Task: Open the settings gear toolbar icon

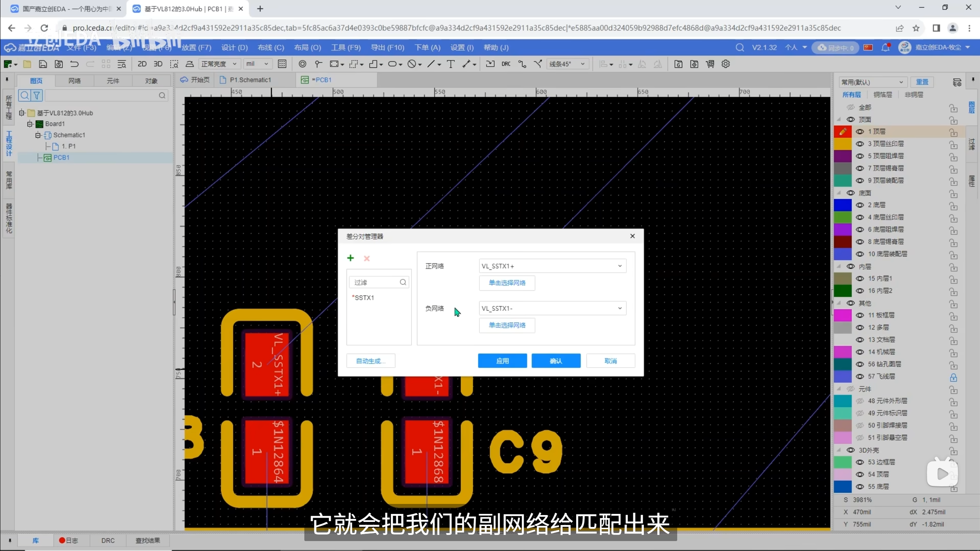Action: click(725, 64)
